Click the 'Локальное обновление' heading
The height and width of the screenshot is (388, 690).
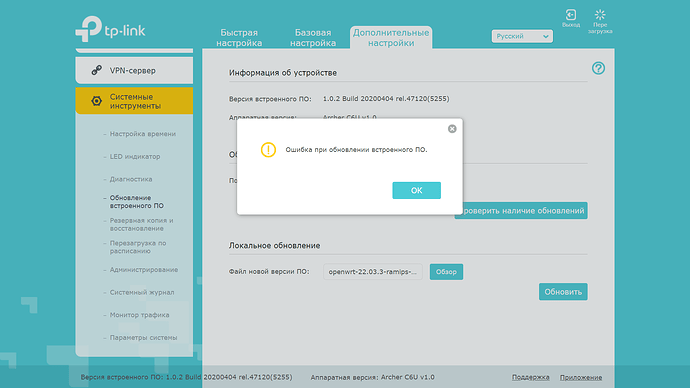(x=274, y=245)
